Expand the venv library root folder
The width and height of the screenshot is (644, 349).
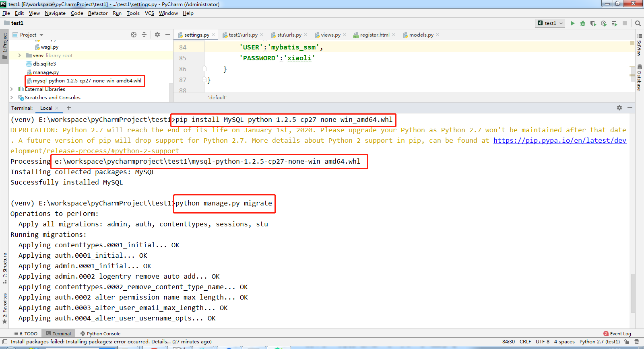(x=20, y=55)
